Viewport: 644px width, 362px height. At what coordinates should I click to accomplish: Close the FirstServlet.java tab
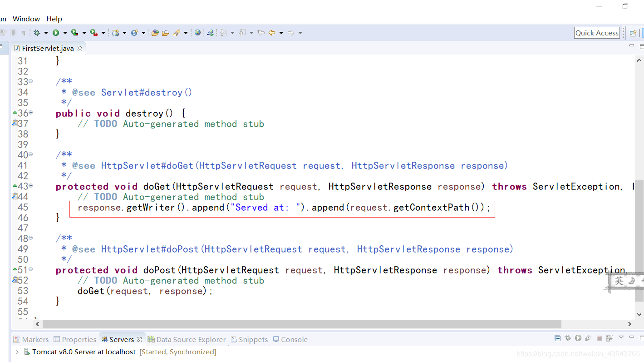80,48
